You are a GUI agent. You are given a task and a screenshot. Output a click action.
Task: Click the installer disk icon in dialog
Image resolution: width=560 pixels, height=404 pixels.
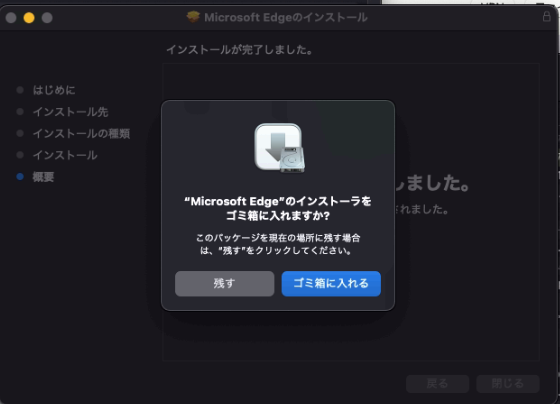[x=279, y=148]
